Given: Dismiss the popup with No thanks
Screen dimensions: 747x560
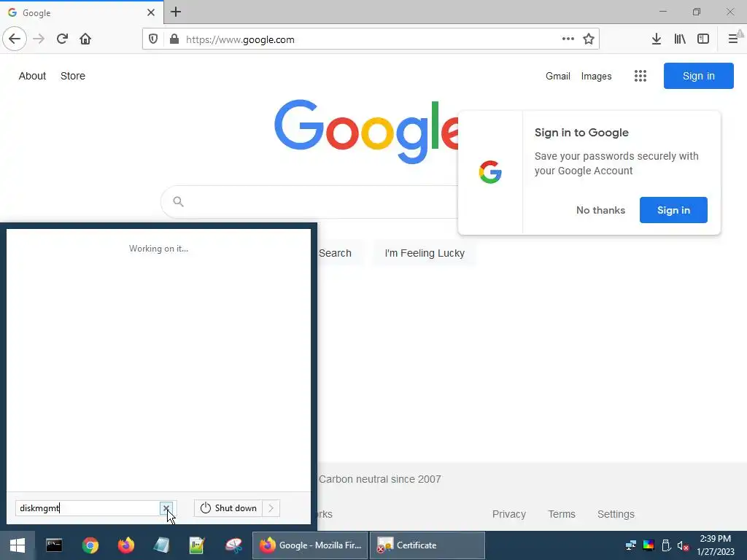Looking at the screenshot, I should tap(600, 210).
